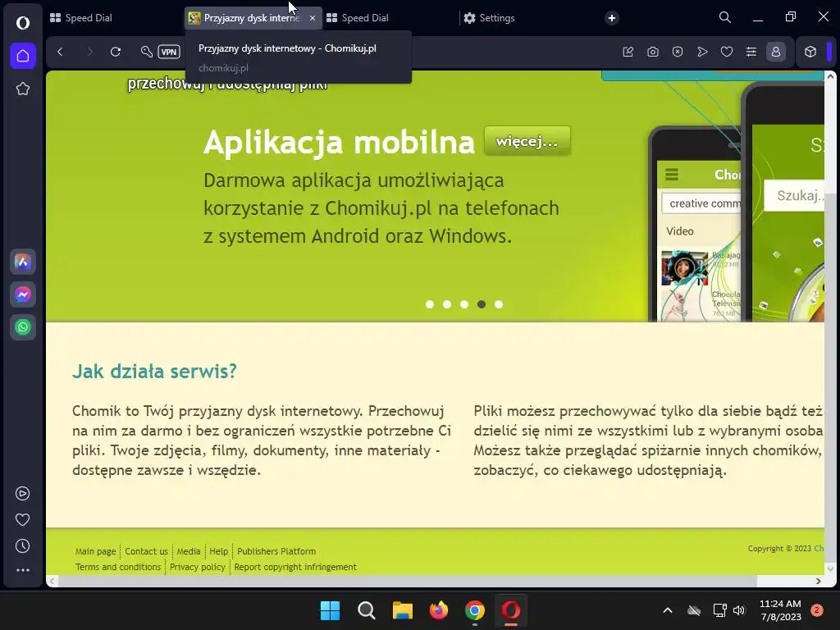Select the fifth carousel dot
The width and height of the screenshot is (840, 630).
pos(498,304)
